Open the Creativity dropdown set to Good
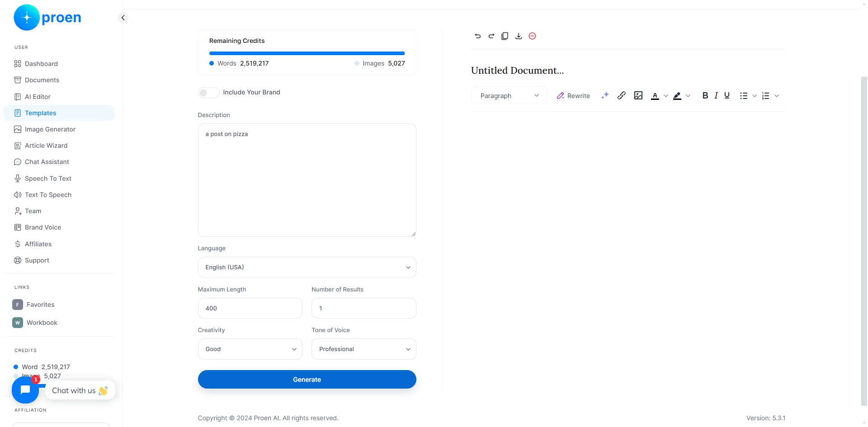 pyautogui.click(x=250, y=349)
